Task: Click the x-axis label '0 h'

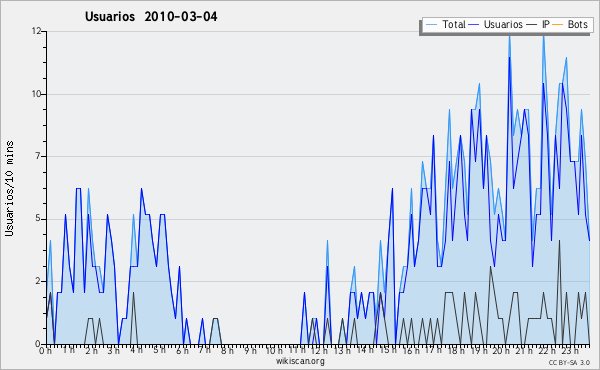Action: 46,350
